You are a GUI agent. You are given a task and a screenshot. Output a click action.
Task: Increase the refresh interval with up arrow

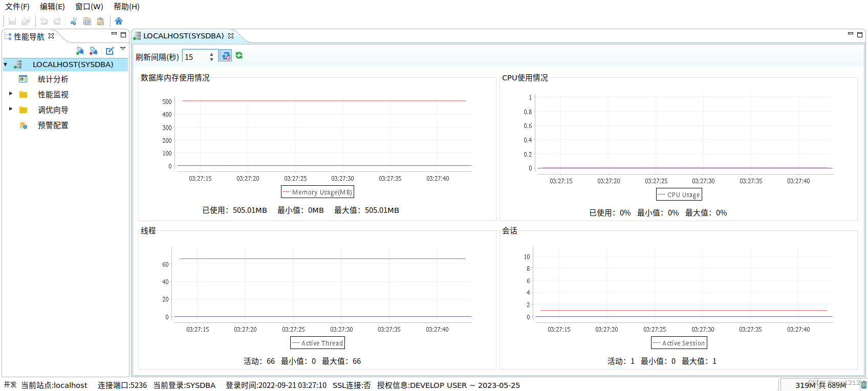coord(211,54)
